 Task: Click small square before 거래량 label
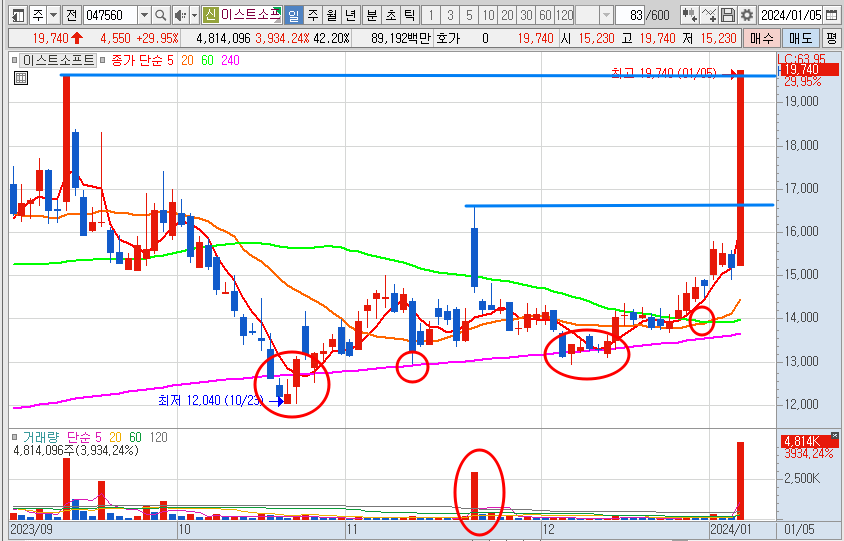15,438
